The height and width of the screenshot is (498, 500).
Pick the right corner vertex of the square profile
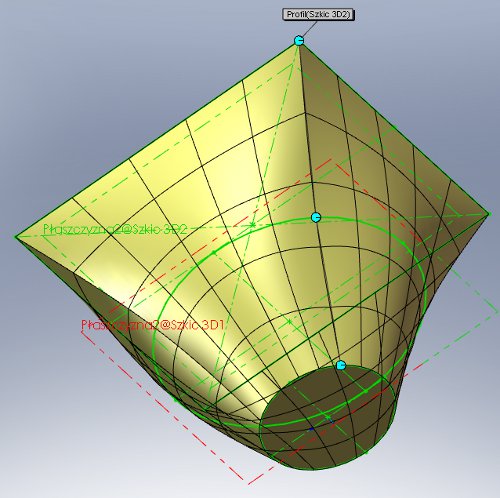click(x=489, y=214)
